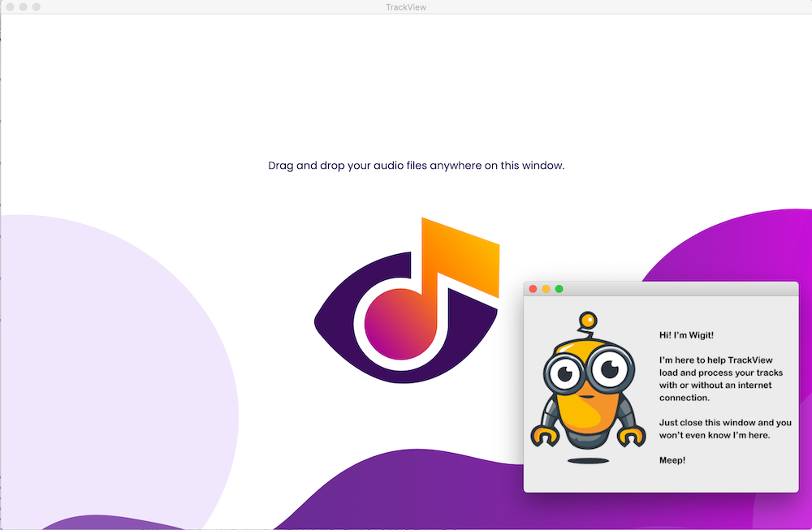Click the 'Hi! I'm Wigit!' greeting text
The height and width of the screenshot is (530, 812).
[x=686, y=335]
